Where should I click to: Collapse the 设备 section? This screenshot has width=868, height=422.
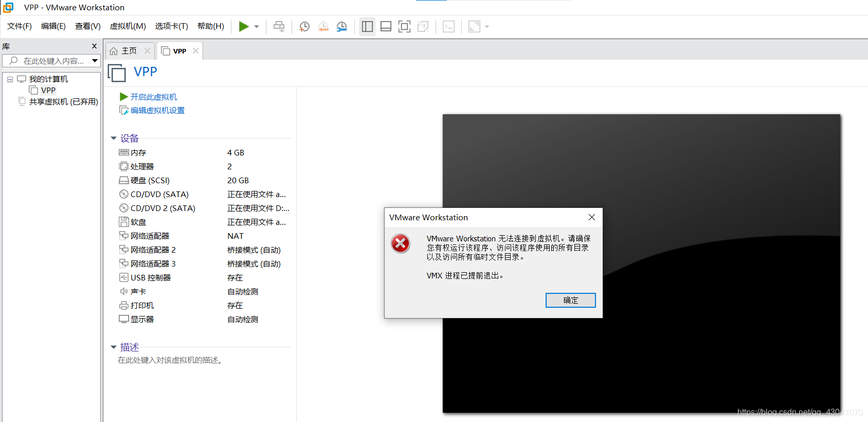coord(114,138)
